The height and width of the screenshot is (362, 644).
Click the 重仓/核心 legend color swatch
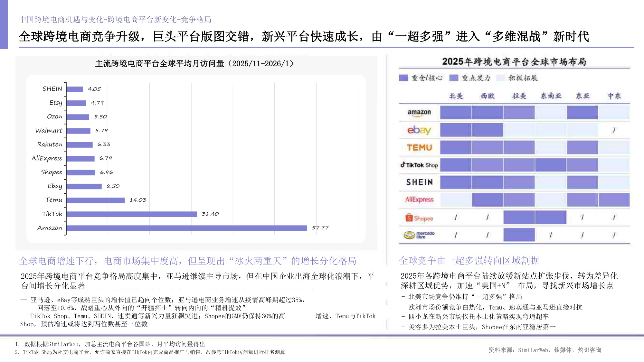tap(403, 78)
